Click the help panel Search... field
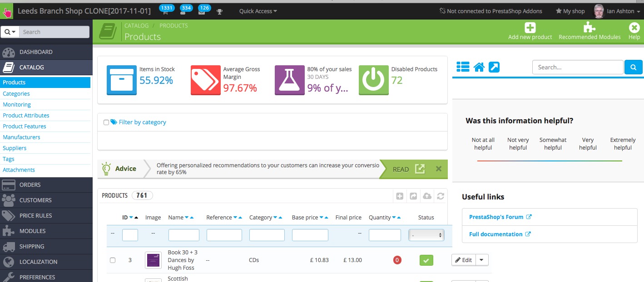Screen dimensions: 644x282 coord(578,67)
